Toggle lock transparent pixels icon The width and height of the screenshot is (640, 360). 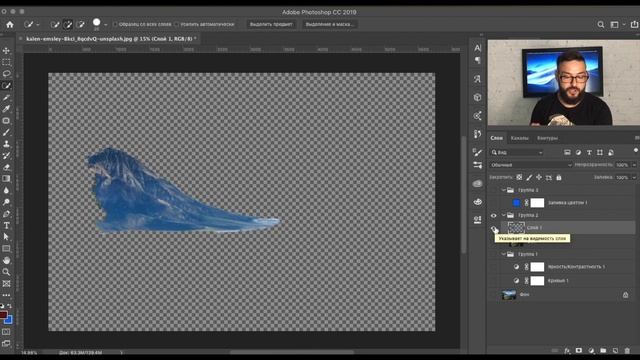[x=519, y=177]
